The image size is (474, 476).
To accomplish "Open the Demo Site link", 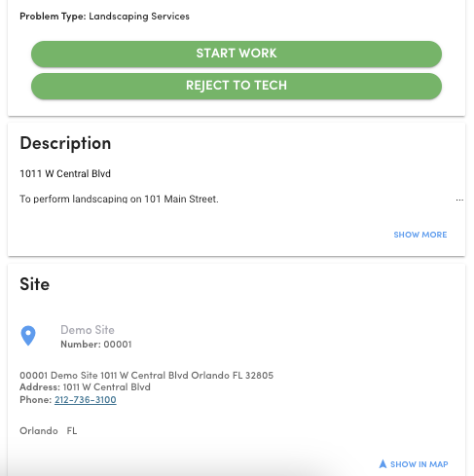I will 88,330.
